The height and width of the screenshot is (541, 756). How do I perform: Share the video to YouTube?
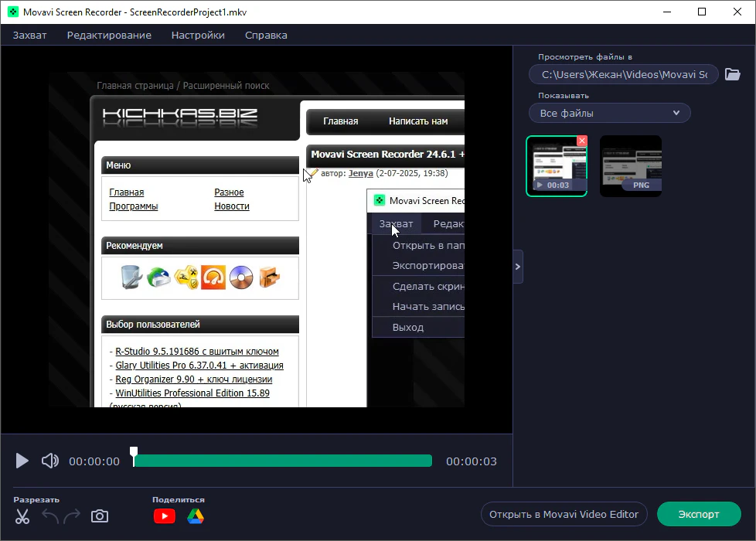pos(165,516)
